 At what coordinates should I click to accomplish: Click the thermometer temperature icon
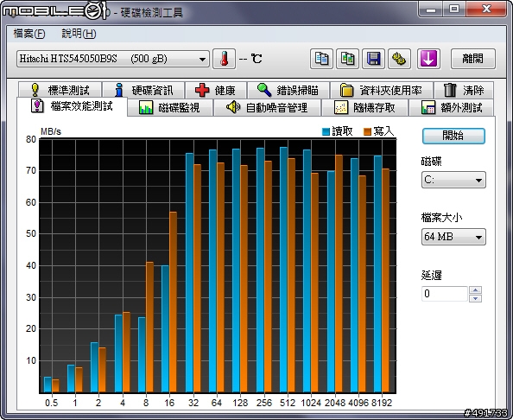click(224, 59)
